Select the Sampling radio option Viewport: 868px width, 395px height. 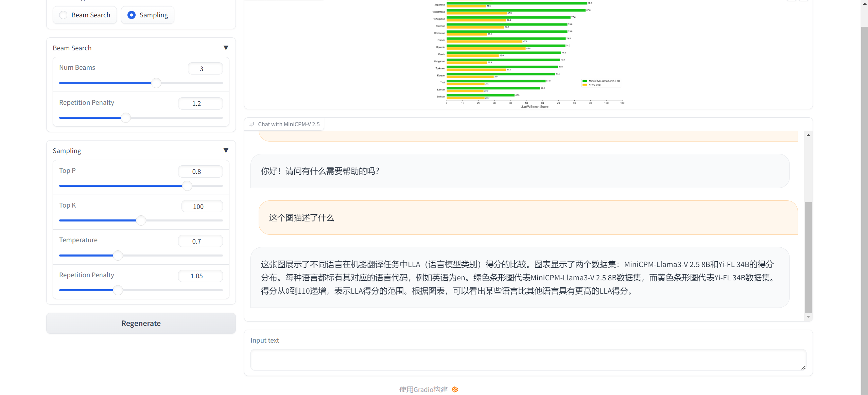(147, 15)
